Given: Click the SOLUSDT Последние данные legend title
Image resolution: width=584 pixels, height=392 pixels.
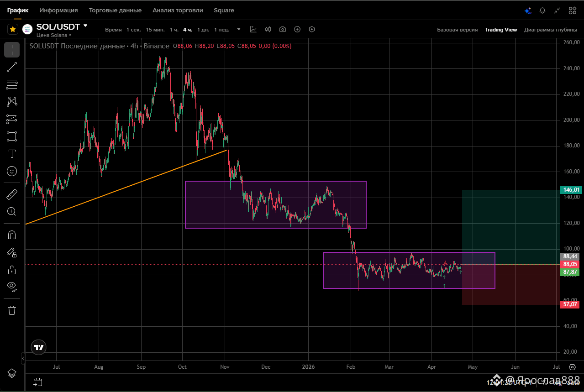Looking at the screenshot, I should (99, 46).
